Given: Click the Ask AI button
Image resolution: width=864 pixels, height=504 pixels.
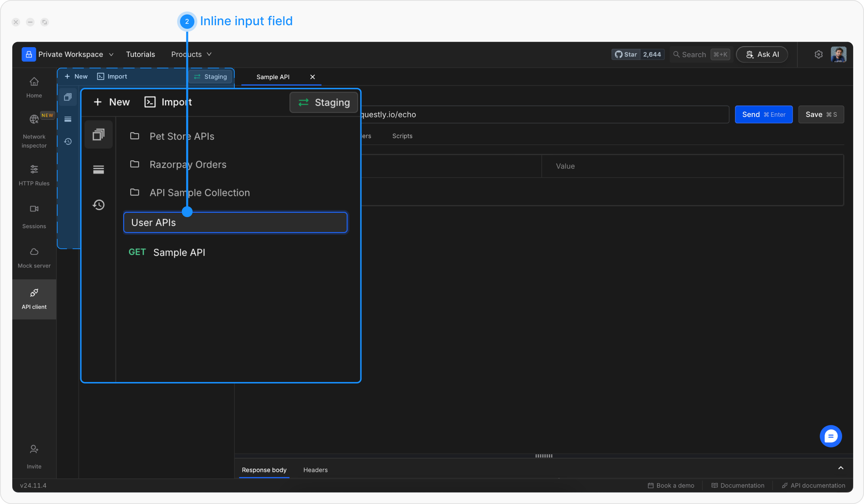Looking at the screenshot, I should click(x=762, y=54).
